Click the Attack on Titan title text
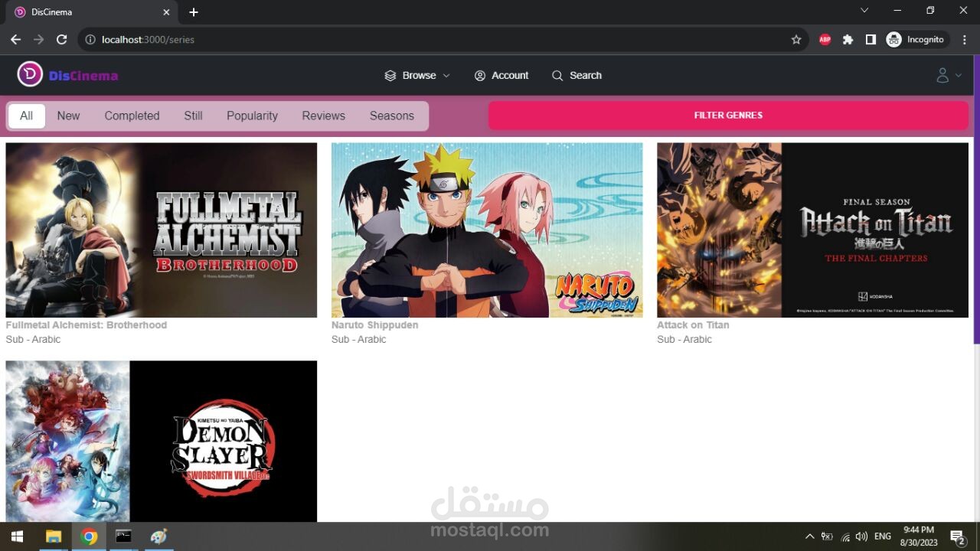The height and width of the screenshot is (551, 980). [693, 325]
